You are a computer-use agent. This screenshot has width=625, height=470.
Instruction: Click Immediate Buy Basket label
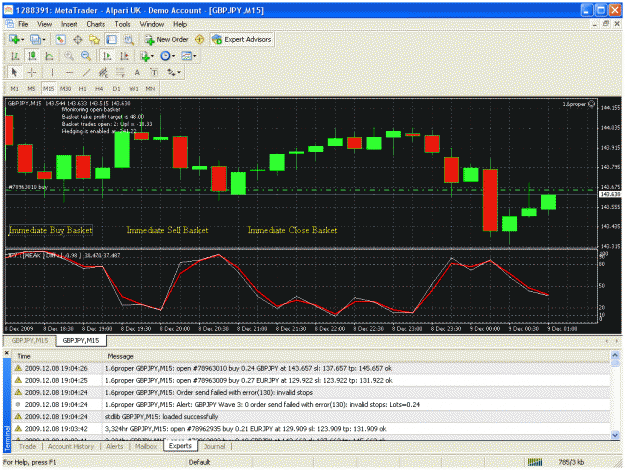(51, 230)
